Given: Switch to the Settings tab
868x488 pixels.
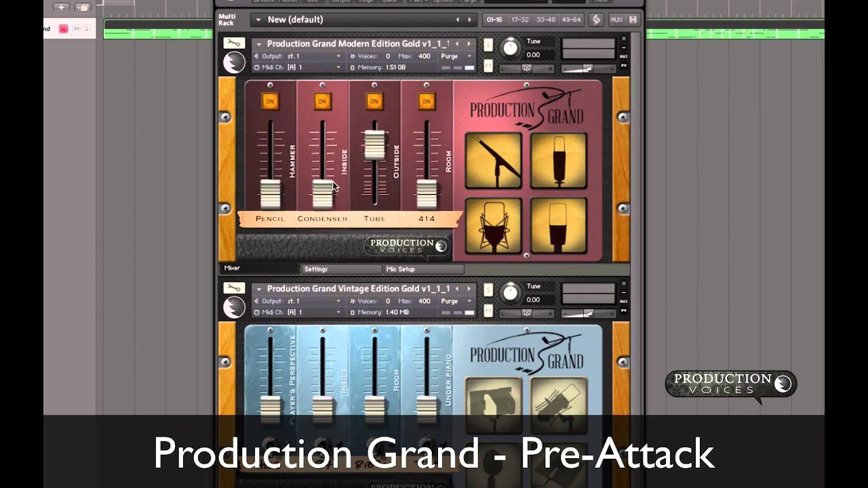Looking at the screenshot, I should point(342,269).
